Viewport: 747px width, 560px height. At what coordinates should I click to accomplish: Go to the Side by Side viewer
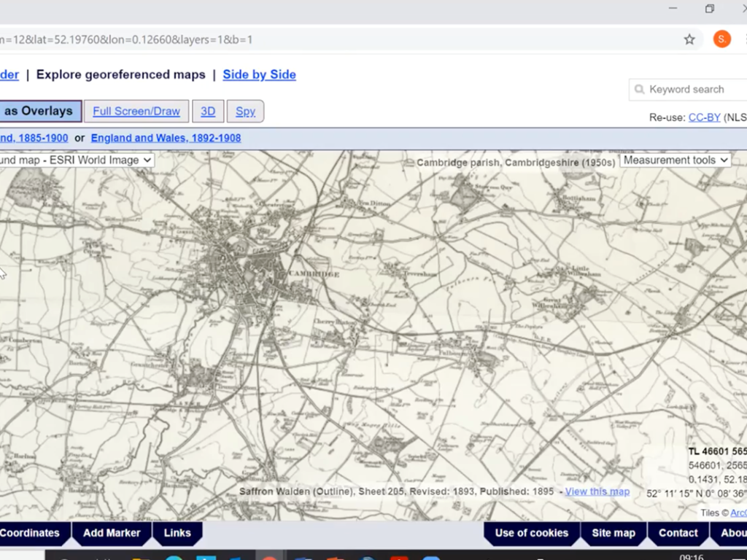pyautogui.click(x=259, y=74)
